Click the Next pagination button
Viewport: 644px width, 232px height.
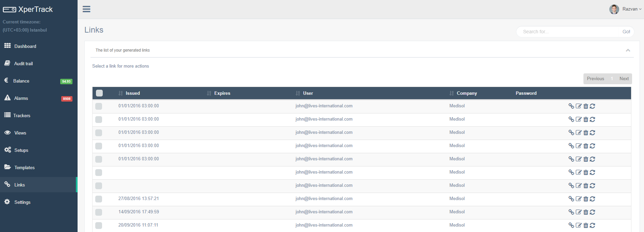pos(624,79)
